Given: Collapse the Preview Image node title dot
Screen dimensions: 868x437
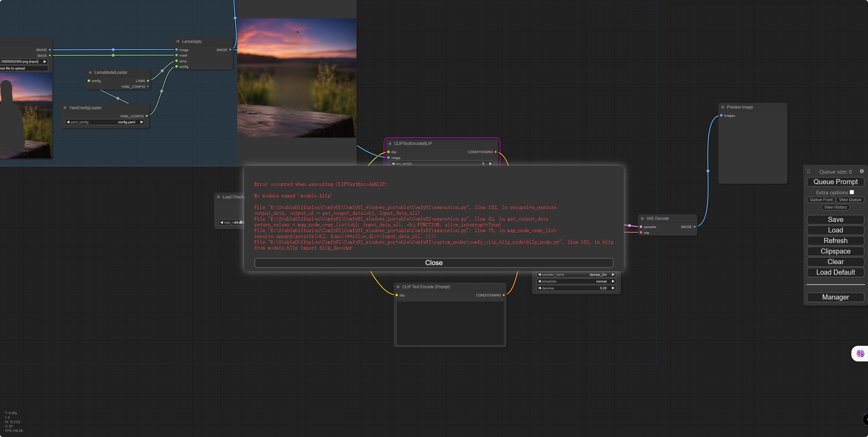Looking at the screenshot, I should click(x=722, y=107).
